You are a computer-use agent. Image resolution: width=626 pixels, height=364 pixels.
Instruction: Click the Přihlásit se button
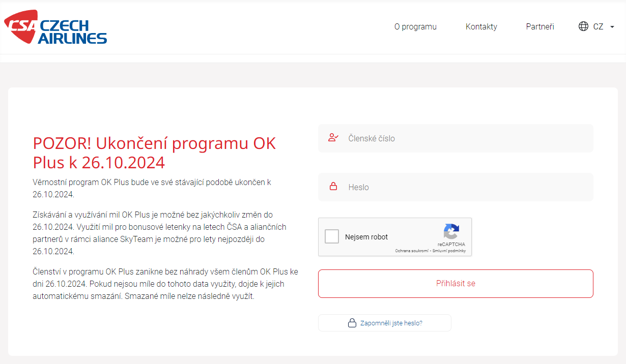click(456, 283)
